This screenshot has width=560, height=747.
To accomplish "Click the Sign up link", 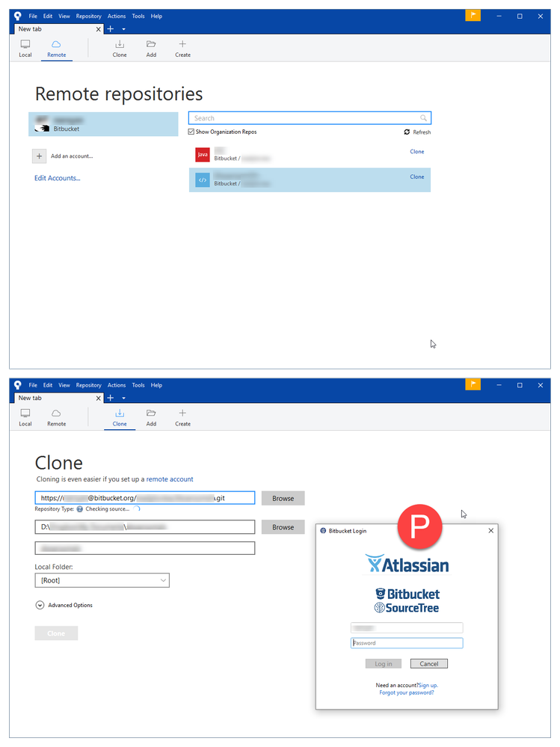I will point(428,685).
